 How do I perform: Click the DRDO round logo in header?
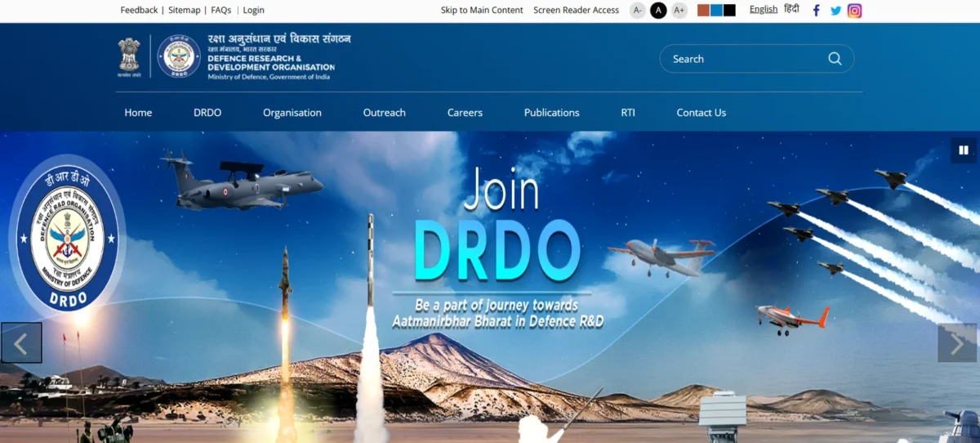pyautogui.click(x=179, y=56)
